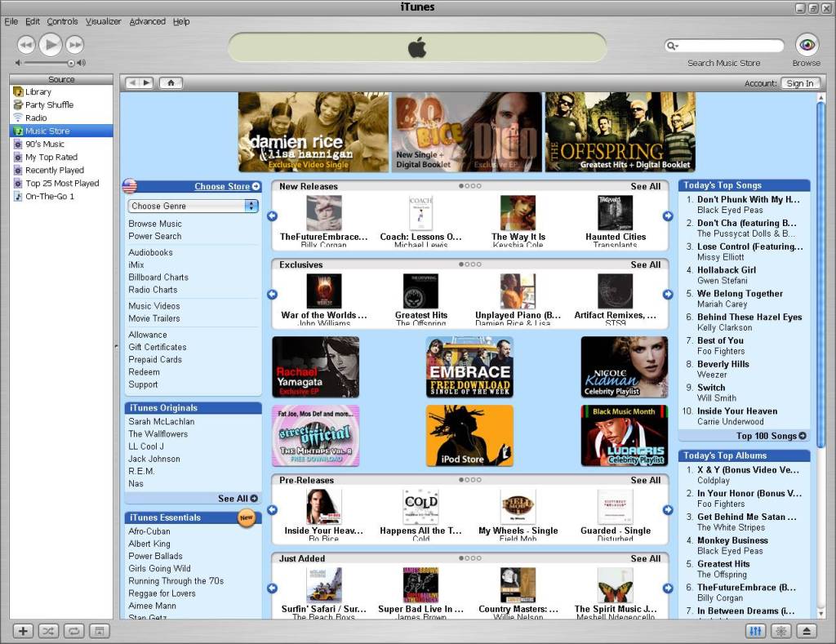Click the Play button
The height and width of the screenshot is (644, 836).
click(x=50, y=44)
